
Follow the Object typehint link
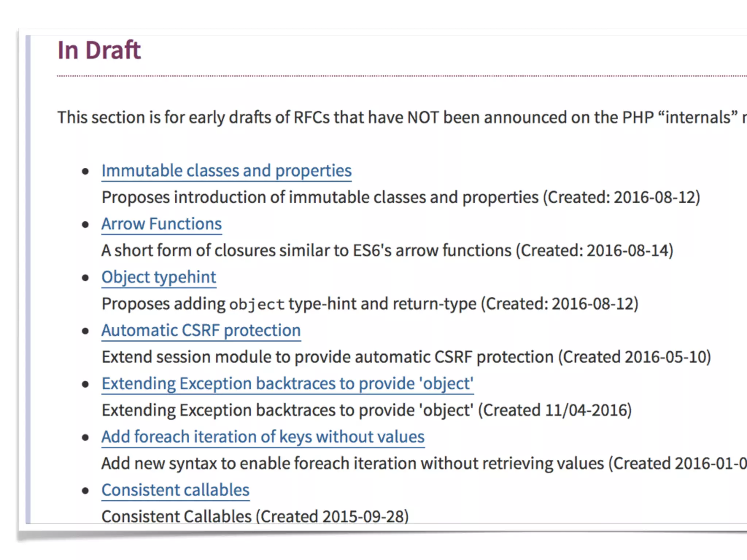(x=159, y=277)
